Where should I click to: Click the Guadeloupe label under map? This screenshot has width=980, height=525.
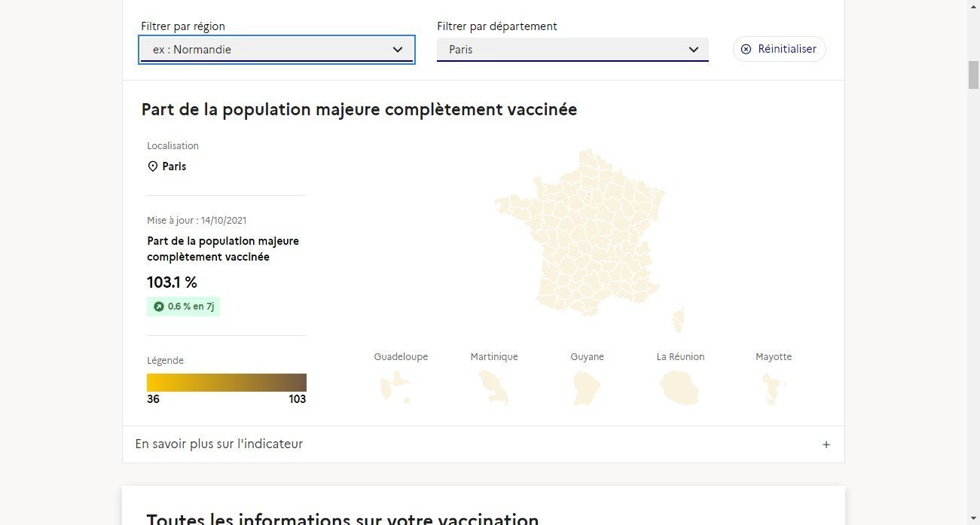(401, 357)
